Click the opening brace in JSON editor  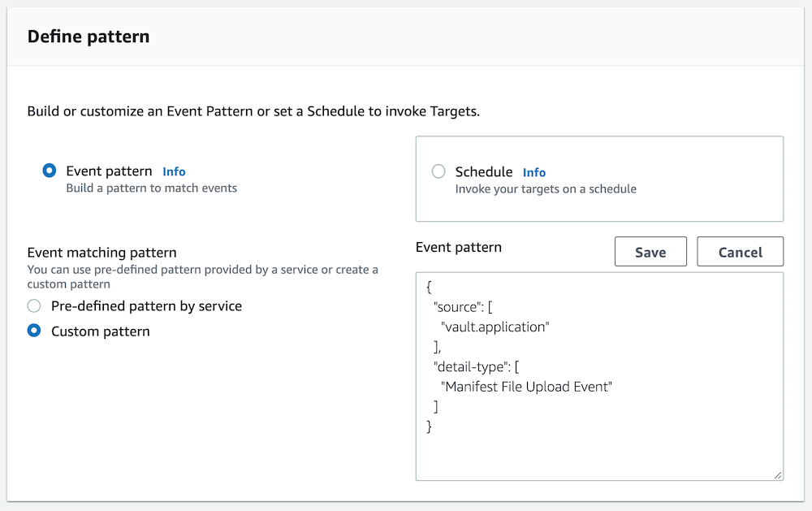tap(429, 287)
